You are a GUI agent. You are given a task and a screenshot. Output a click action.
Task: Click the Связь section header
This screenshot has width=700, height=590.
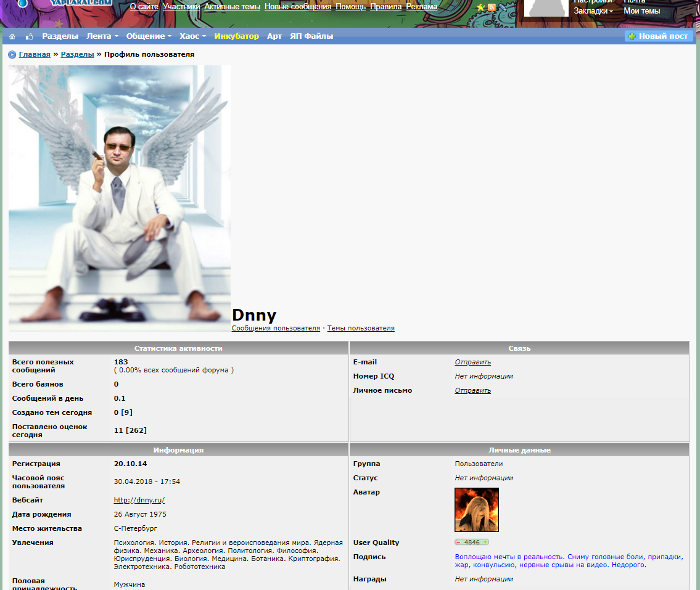tap(520, 348)
